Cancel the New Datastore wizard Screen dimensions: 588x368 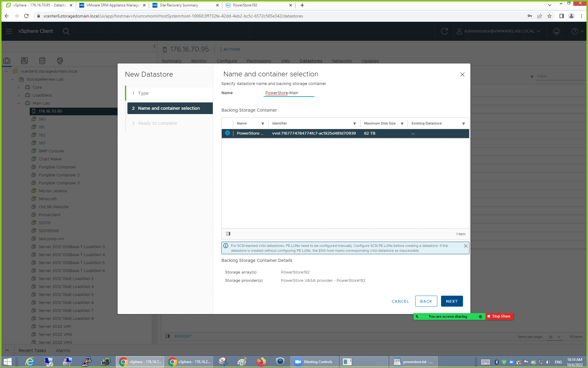(x=400, y=301)
